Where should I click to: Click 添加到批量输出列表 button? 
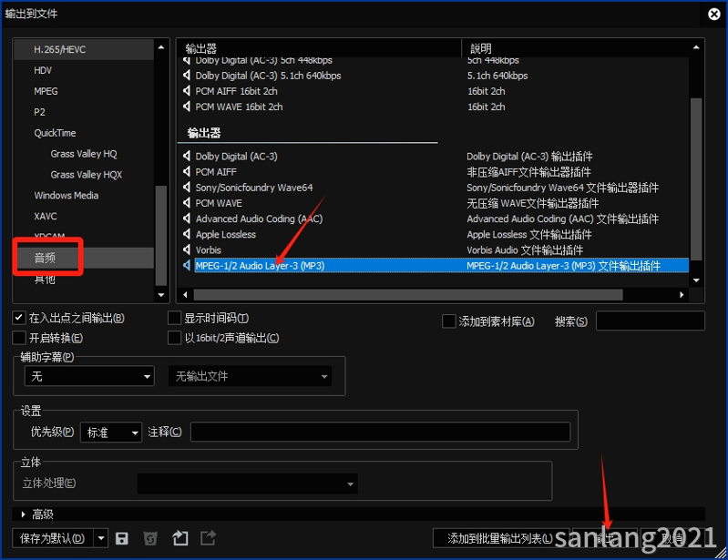click(x=500, y=539)
